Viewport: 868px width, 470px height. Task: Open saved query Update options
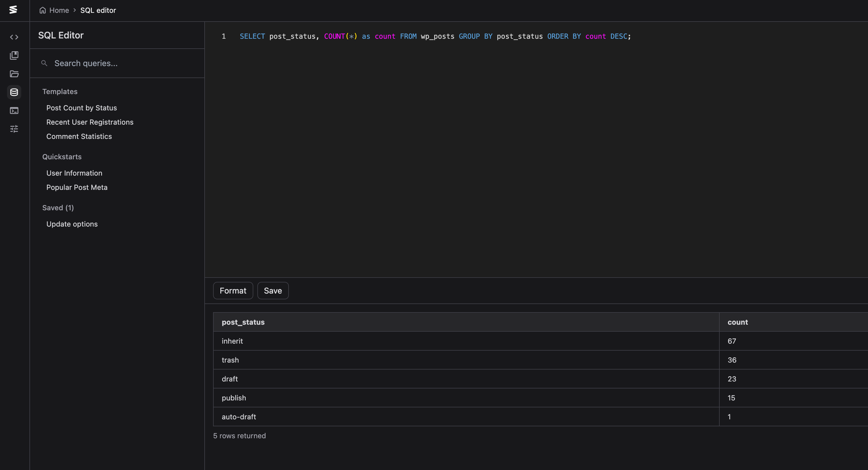tap(72, 224)
